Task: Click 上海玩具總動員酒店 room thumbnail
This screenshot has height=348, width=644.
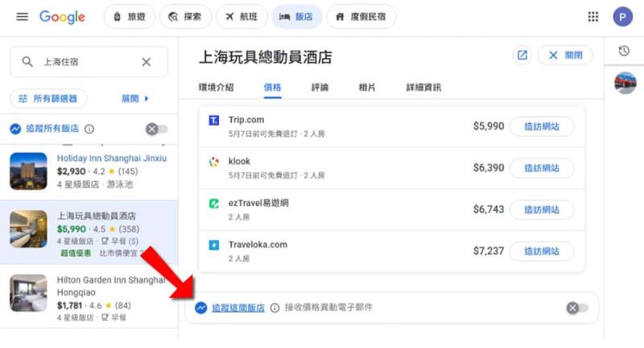Action: tap(28, 229)
